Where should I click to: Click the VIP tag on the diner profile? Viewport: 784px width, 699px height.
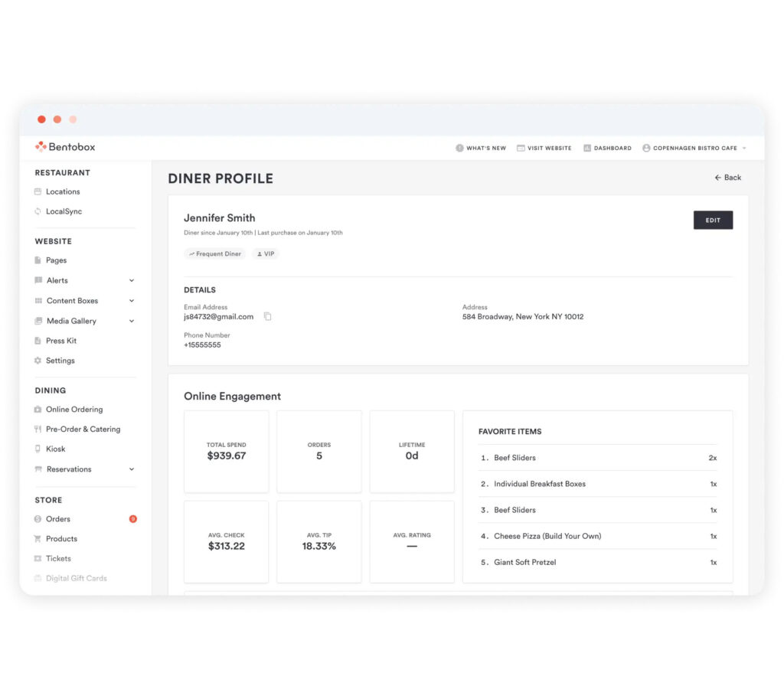(265, 253)
